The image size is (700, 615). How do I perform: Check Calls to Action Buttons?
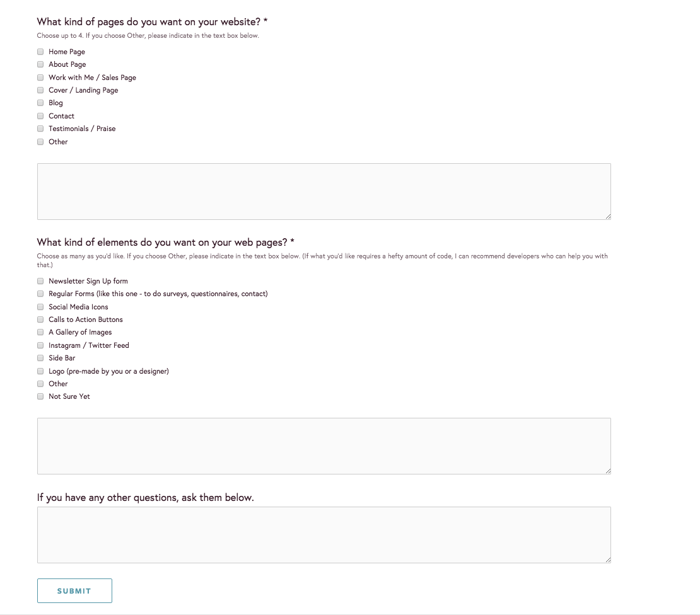tap(40, 319)
